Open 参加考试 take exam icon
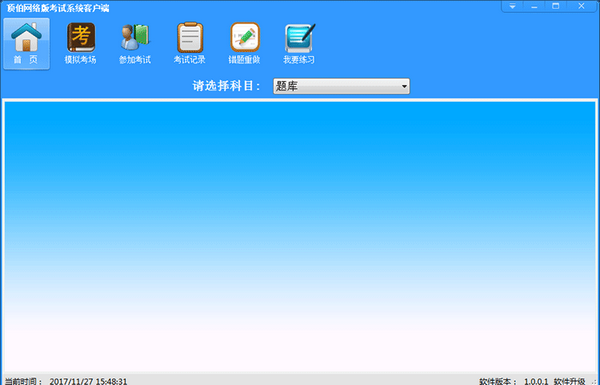Image resolution: width=600 pixels, height=385 pixels. (x=135, y=44)
